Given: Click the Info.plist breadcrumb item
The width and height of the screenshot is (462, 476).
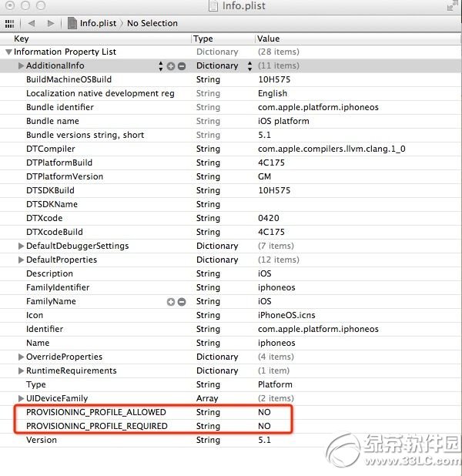Looking at the screenshot, I should [98, 23].
